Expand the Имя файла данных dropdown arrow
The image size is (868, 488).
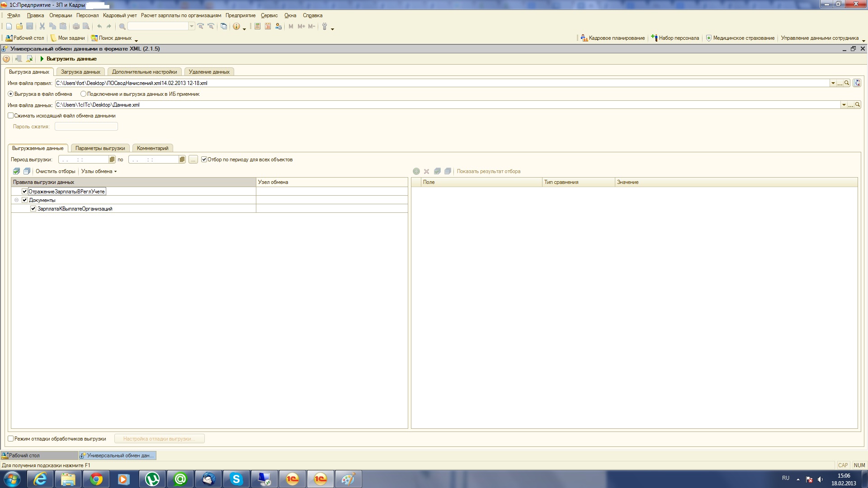844,105
